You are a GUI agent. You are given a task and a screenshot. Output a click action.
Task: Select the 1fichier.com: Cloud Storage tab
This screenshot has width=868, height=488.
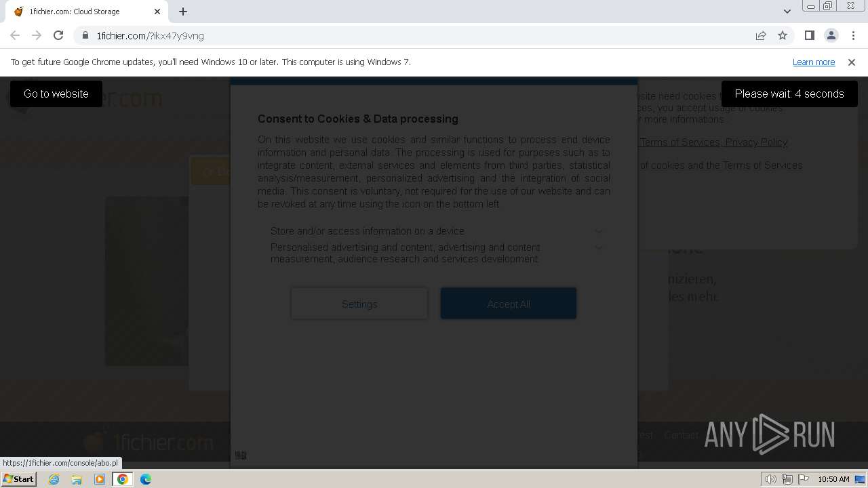click(x=87, y=12)
